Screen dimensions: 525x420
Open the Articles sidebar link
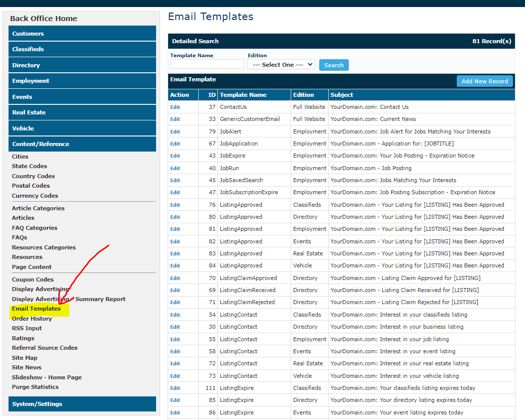[x=23, y=218]
